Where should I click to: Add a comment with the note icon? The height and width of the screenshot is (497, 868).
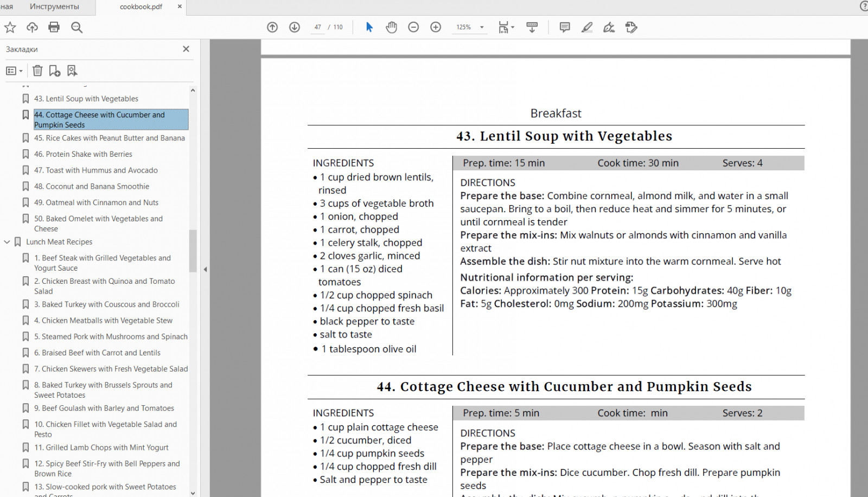click(565, 27)
